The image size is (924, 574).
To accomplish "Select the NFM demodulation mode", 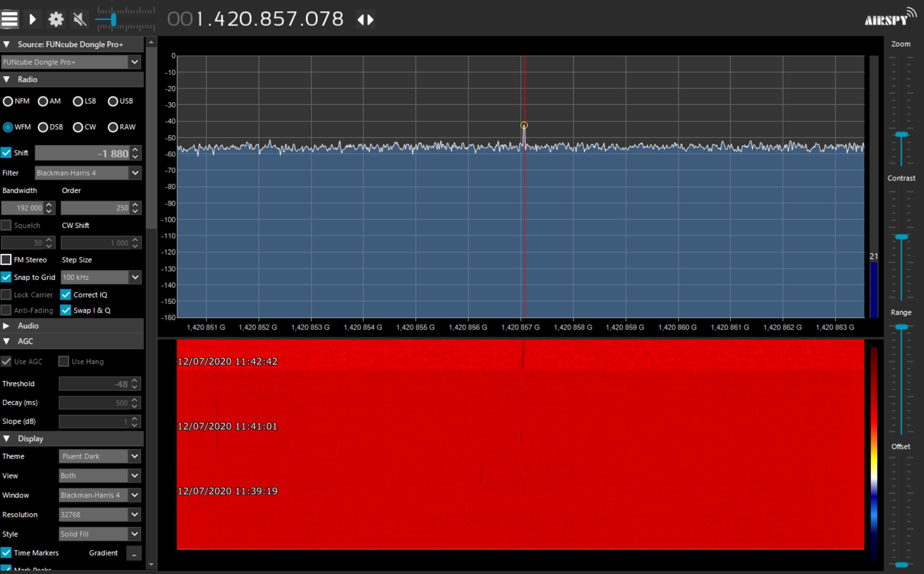I will coord(8,101).
